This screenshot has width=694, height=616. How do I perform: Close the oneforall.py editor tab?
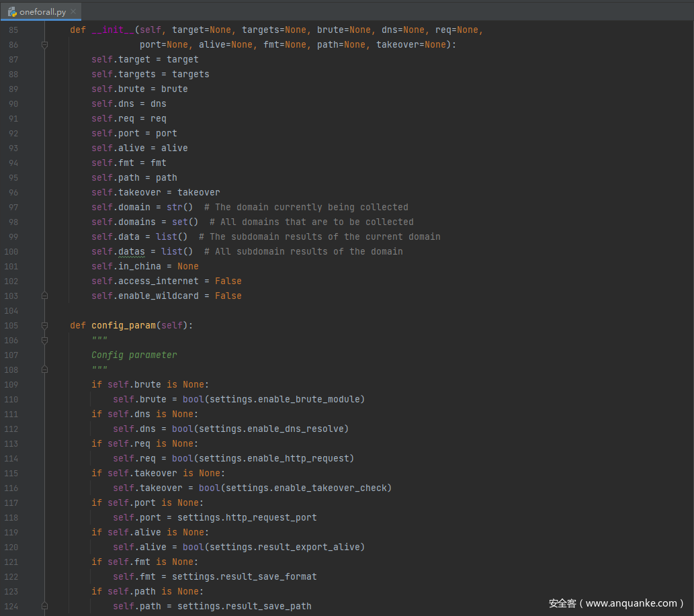[x=73, y=11]
